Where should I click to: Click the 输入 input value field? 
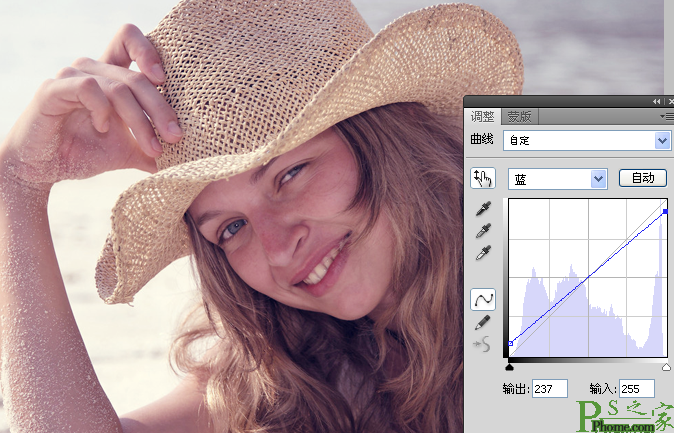click(x=636, y=388)
